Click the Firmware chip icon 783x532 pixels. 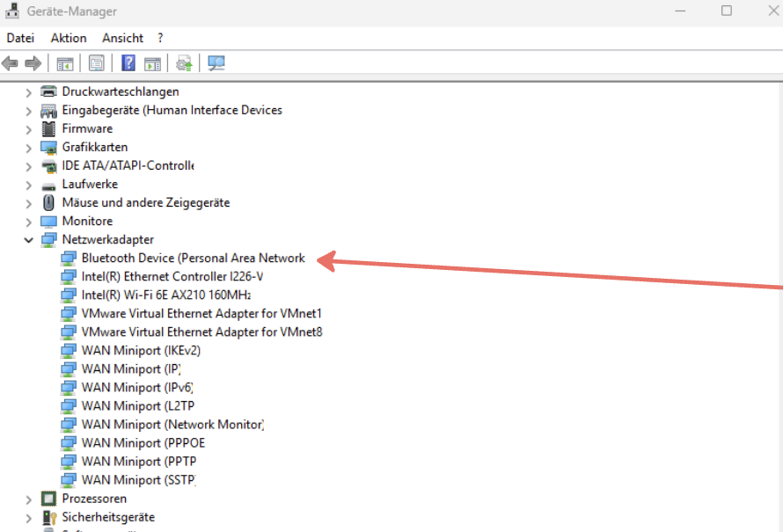pos(48,128)
